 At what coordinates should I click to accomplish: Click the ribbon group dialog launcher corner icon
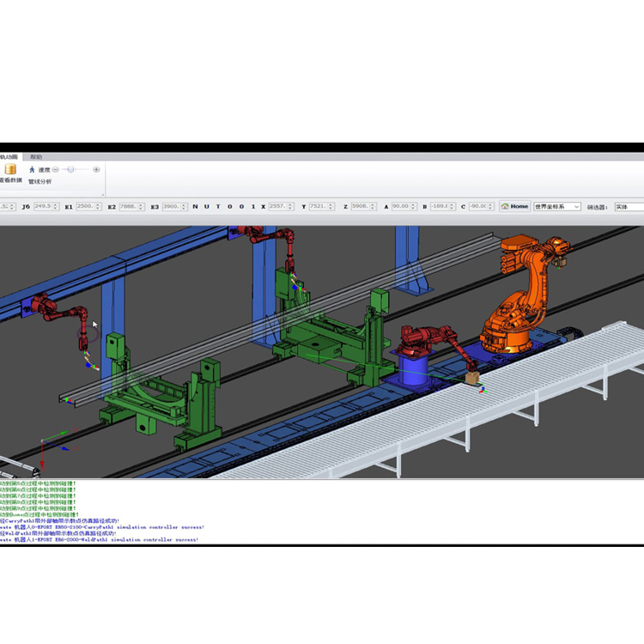pos(103,194)
